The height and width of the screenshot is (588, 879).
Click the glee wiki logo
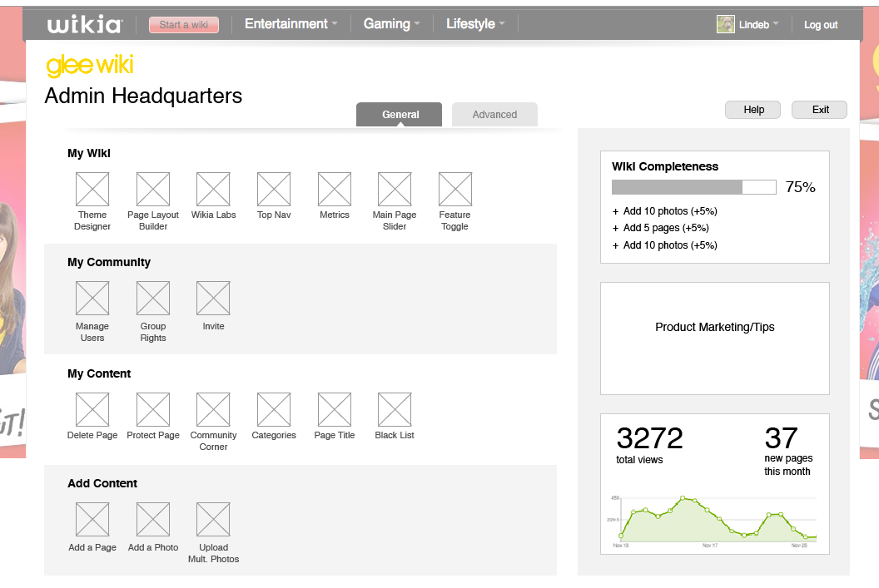pos(90,66)
